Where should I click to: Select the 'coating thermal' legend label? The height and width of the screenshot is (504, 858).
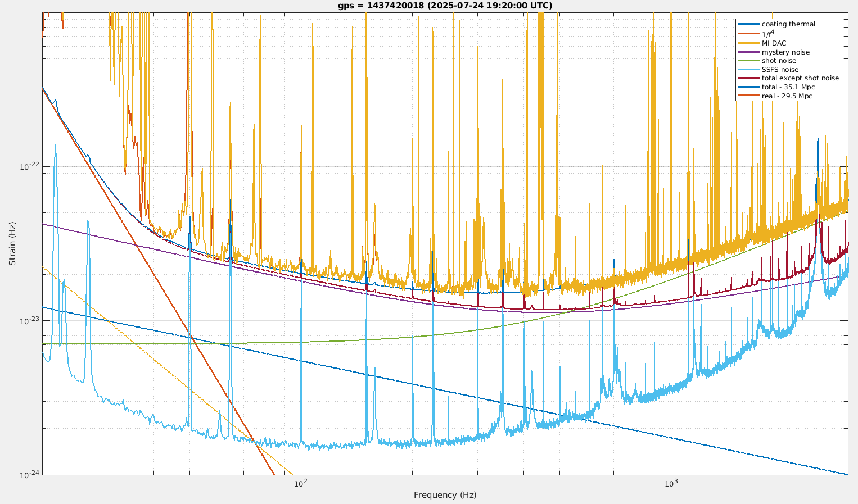(788, 24)
